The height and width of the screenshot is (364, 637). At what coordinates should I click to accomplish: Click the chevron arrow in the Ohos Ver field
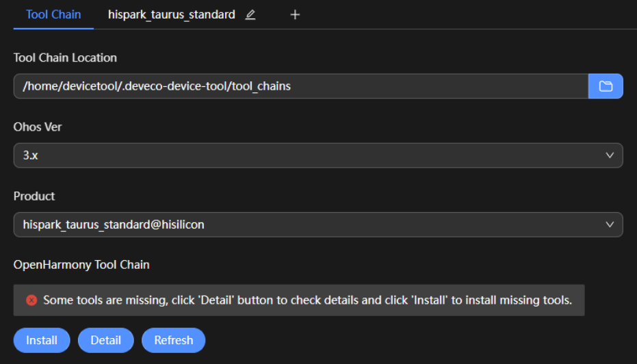pyautogui.click(x=610, y=155)
